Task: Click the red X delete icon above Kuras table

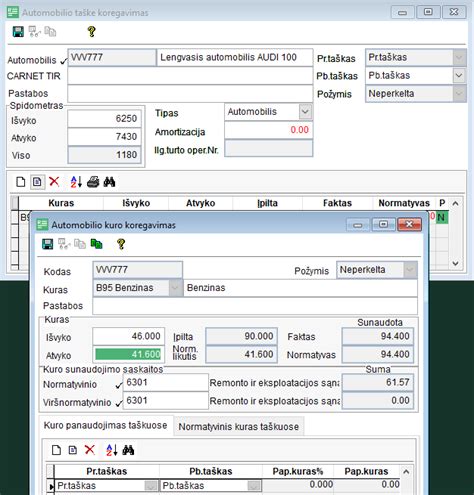Action: click(x=54, y=182)
